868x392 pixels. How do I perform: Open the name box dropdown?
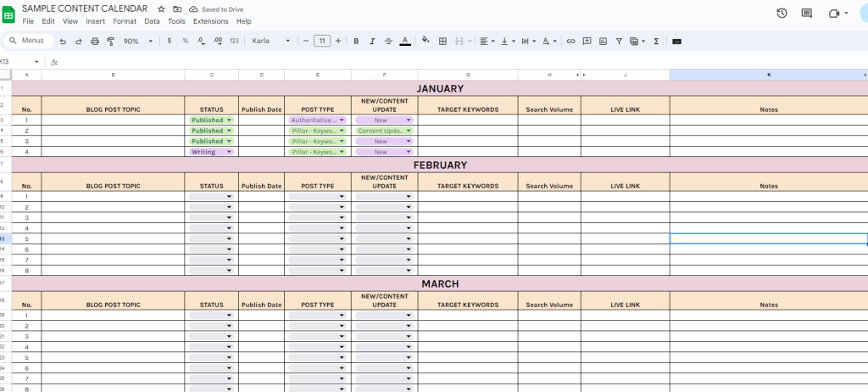pos(36,62)
